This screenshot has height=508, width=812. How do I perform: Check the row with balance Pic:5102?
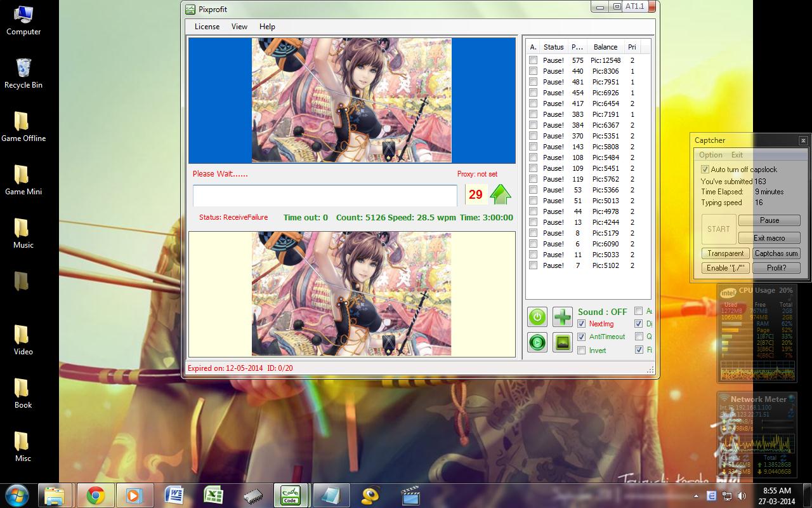534,265
